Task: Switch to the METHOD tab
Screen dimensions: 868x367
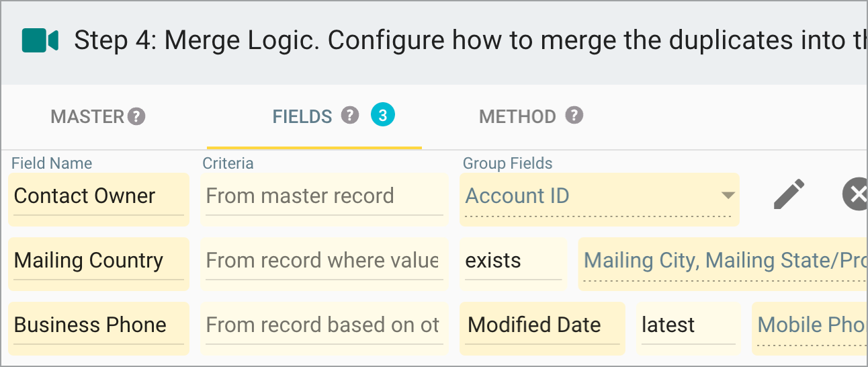Action: pos(517,117)
